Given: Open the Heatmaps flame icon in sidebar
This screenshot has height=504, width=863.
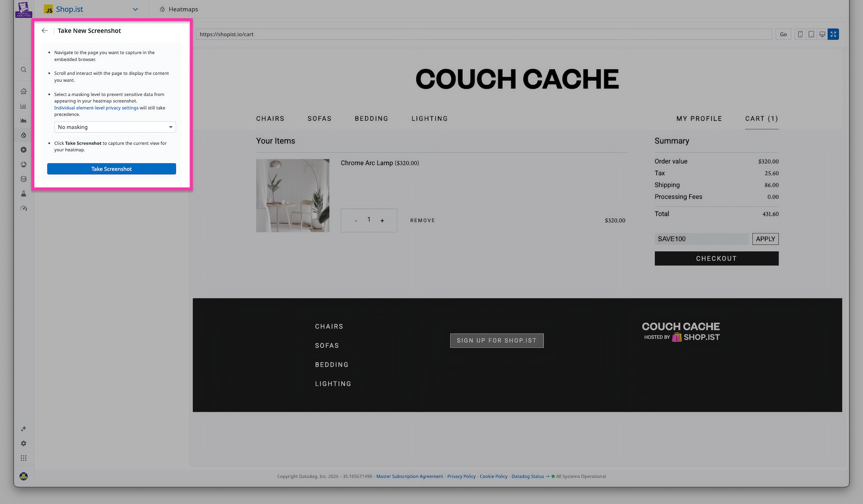Looking at the screenshot, I should click(23, 135).
